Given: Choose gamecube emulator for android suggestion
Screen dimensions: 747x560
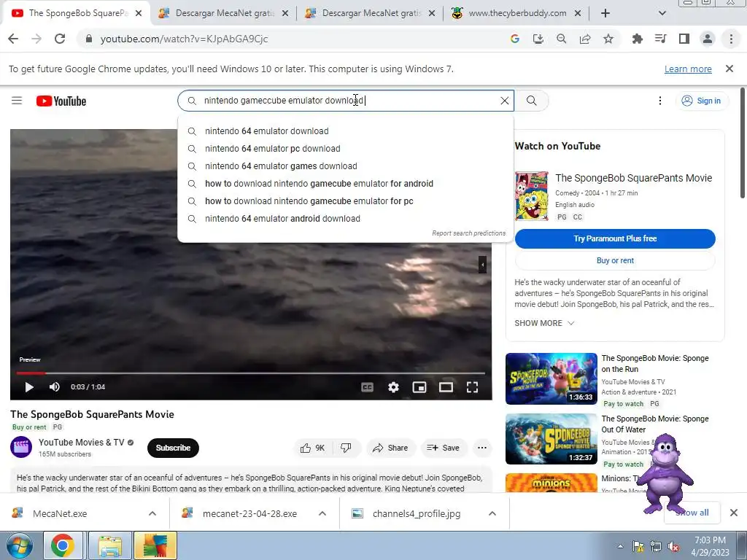Looking at the screenshot, I should click(345, 183).
